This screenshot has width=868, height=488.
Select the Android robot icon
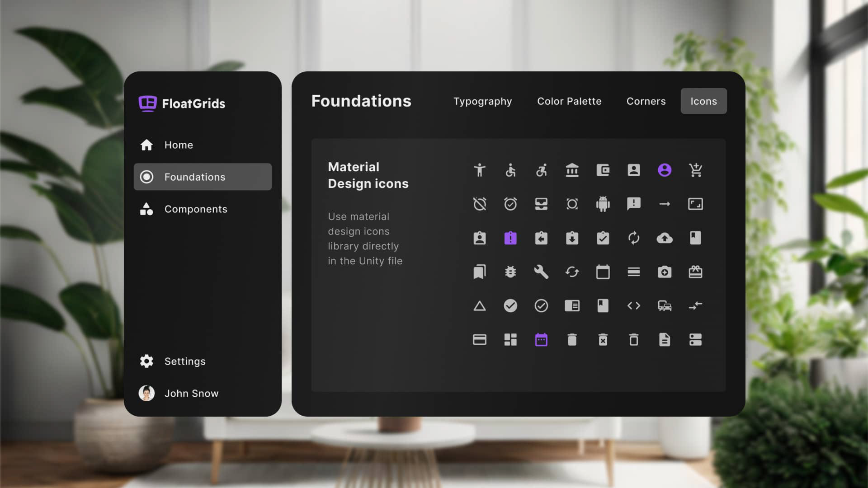coord(603,204)
